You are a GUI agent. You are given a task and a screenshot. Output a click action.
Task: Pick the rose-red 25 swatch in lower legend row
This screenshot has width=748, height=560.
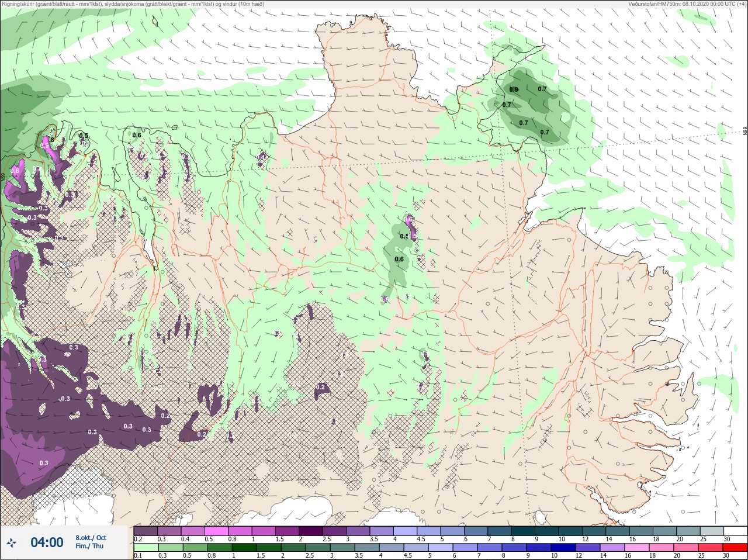pyautogui.click(x=711, y=548)
